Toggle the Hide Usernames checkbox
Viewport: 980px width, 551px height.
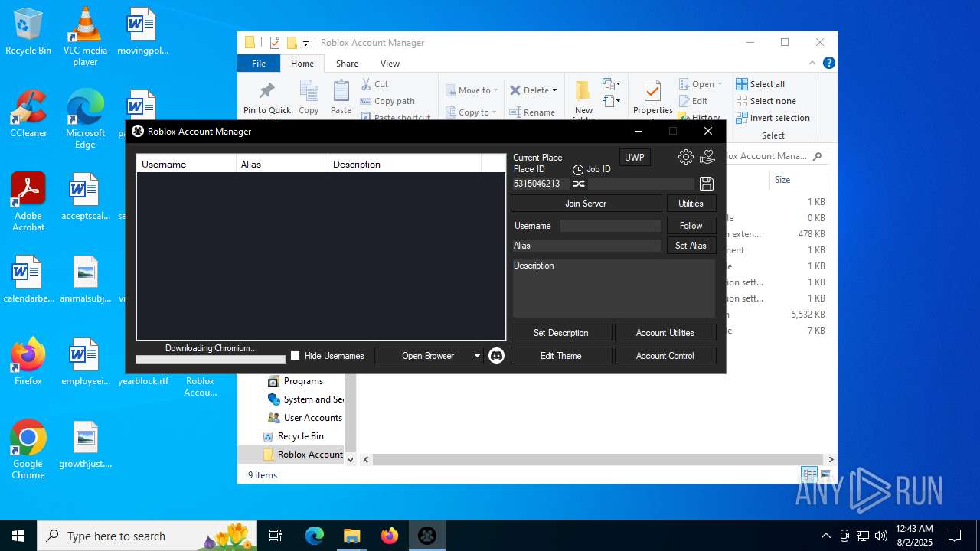[296, 356]
